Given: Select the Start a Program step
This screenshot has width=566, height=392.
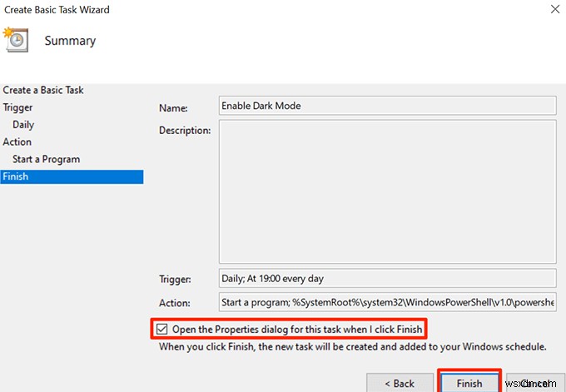Looking at the screenshot, I should coord(47,159).
